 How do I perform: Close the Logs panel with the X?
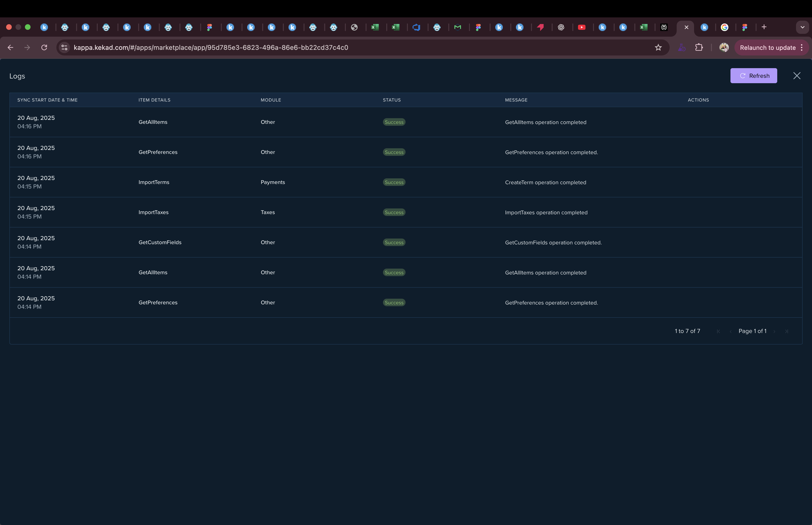[796, 76]
